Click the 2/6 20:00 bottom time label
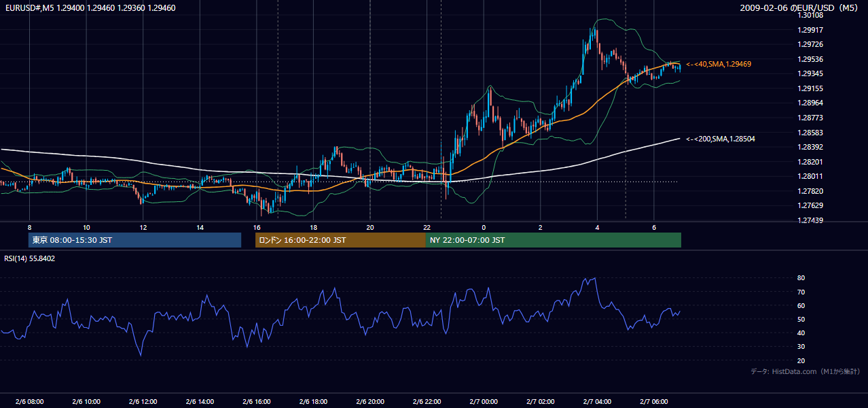Screen dimensions: 868x408 click(x=370, y=402)
